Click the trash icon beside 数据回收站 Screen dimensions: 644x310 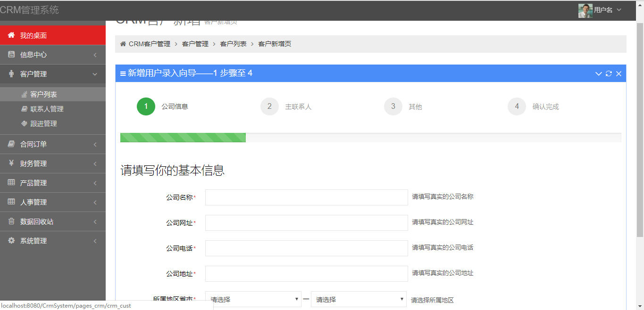point(11,221)
